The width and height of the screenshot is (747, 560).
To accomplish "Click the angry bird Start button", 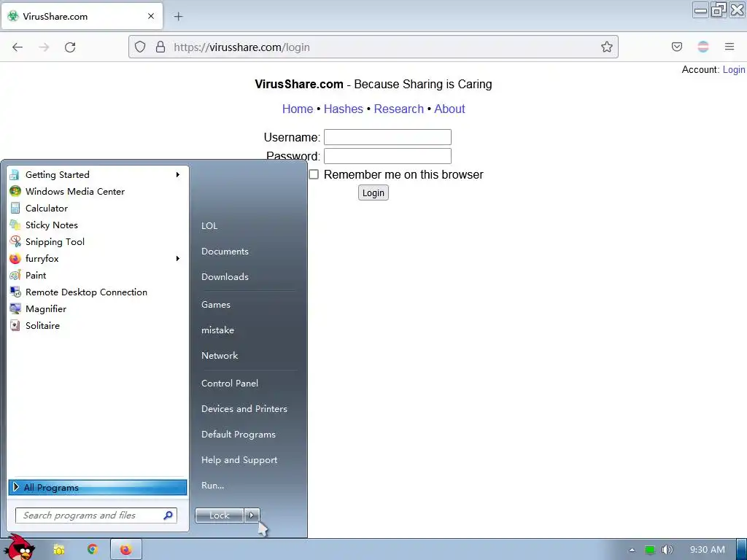I will pos(20,548).
